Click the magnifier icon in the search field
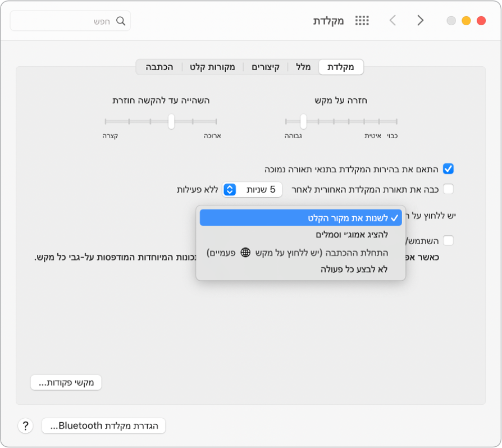Image resolution: width=502 pixels, height=448 pixels. pos(121,20)
